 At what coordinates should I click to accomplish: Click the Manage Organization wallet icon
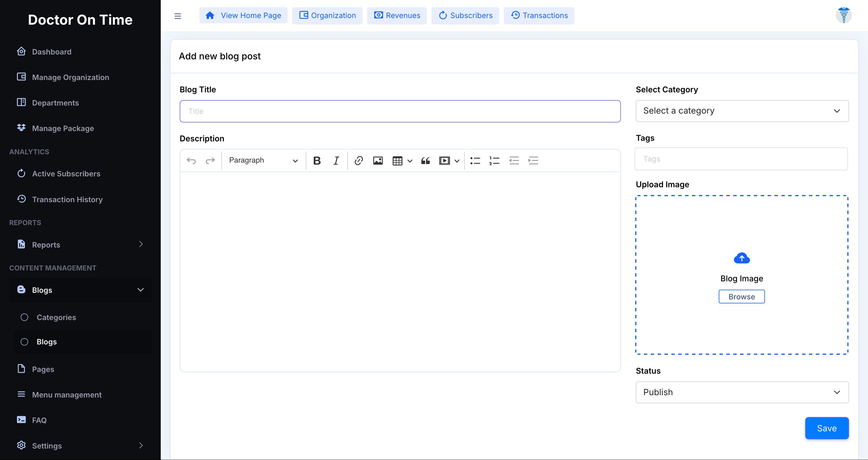(x=21, y=77)
